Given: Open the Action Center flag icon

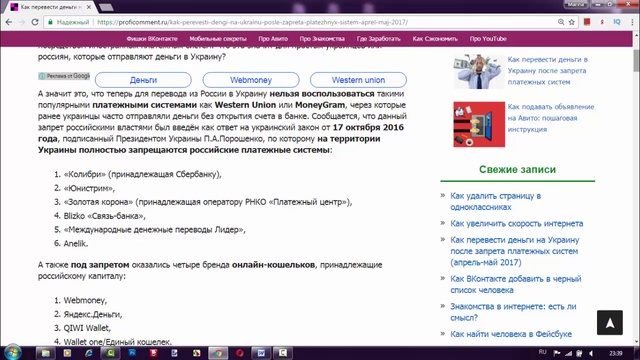Looking at the screenshot, I should 556,353.
